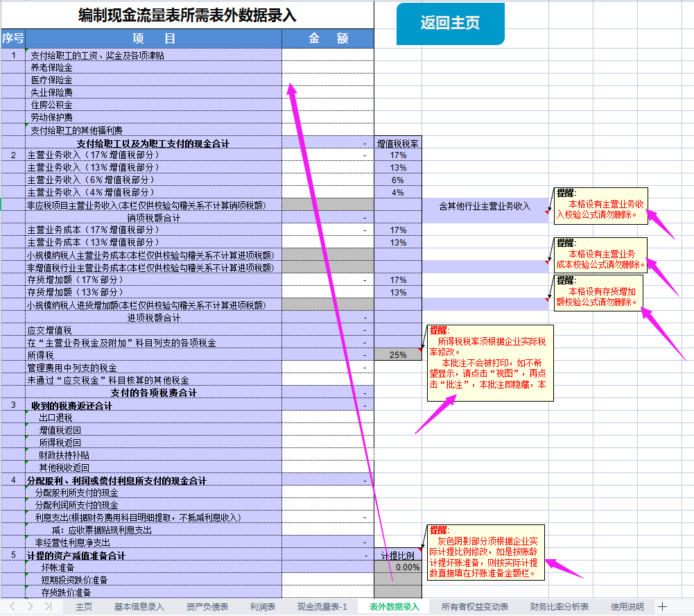
Task: Open the 现金流量表-1 sheet tab
Action: tap(322, 605)
